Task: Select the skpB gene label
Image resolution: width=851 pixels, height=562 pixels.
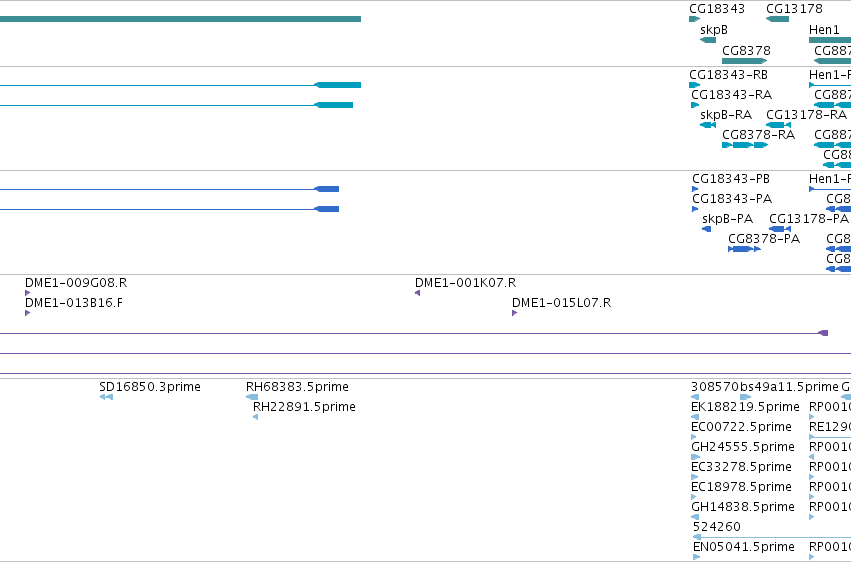Action: point(714,30)
